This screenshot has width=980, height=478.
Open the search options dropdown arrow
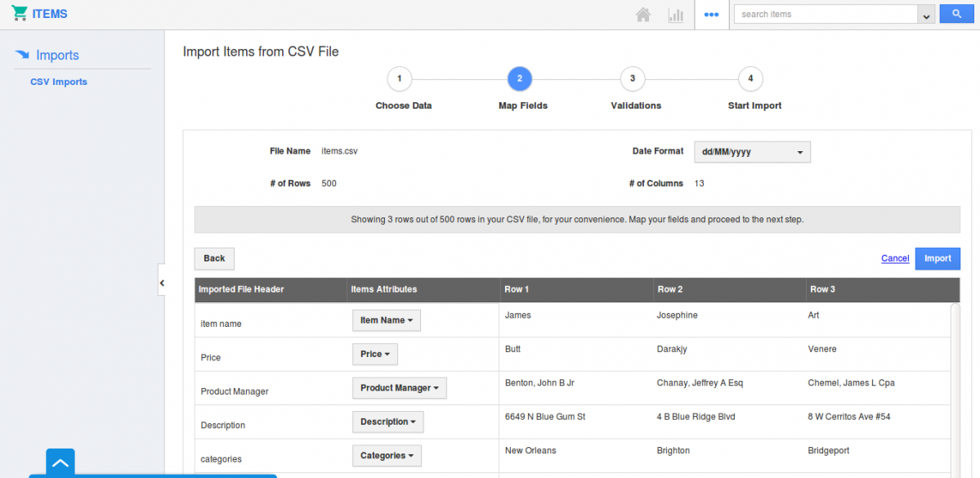coord(926,15)
